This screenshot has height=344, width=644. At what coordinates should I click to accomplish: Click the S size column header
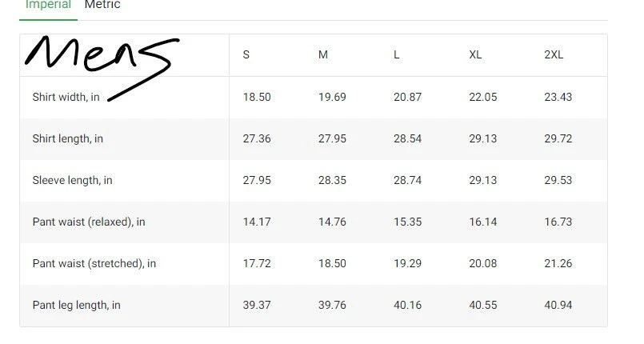[x=246, y=55]
